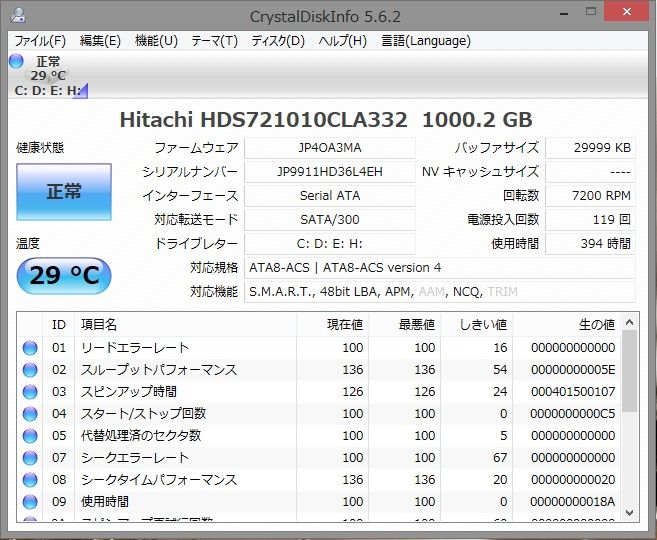Open the 言語(Language) menu
The height and width of the screenshot is (540, 657).
pyautogui.click(x=426, y=41)
